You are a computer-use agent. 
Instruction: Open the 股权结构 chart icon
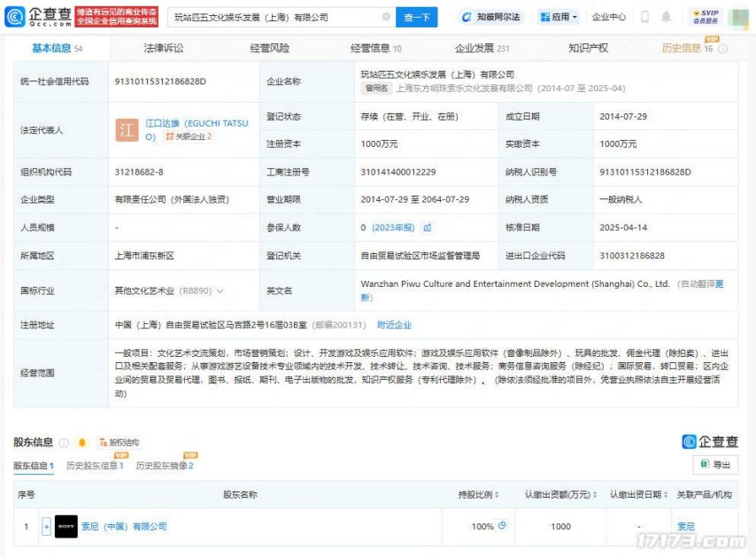coord(119,442)
